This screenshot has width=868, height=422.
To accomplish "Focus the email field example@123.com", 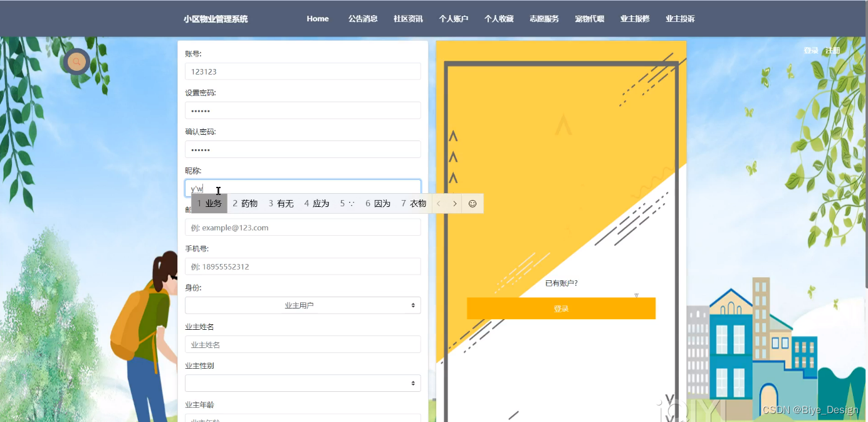I will (303, 228).
